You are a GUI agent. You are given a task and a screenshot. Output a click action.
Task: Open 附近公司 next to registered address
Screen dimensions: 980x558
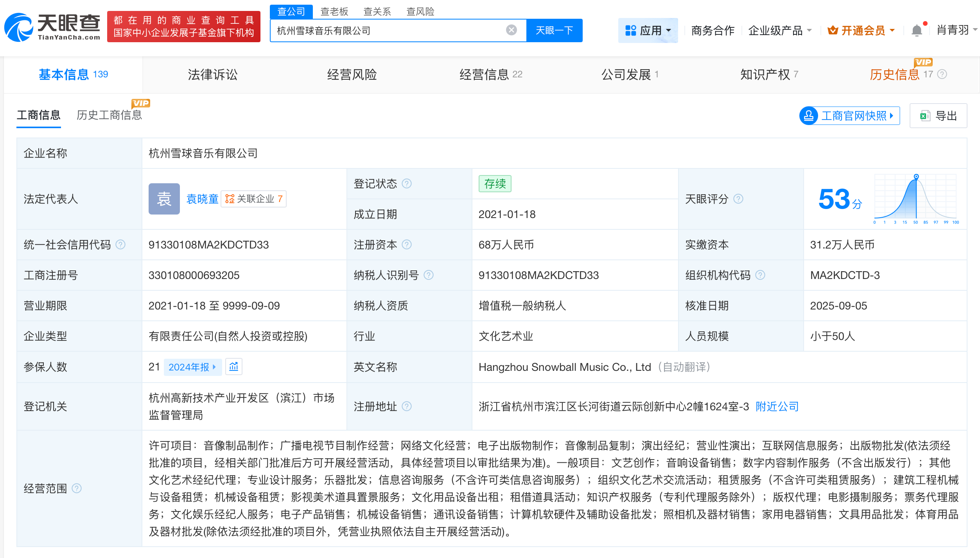(776, 406)
